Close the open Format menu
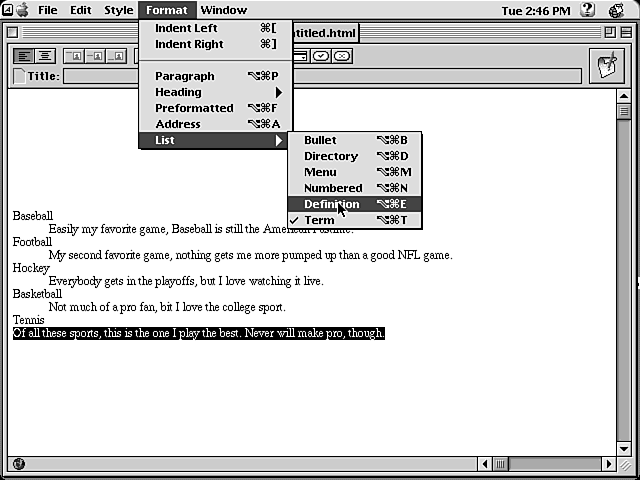The image size is (640, 480). pyautogui.click(x=166, y=10)
